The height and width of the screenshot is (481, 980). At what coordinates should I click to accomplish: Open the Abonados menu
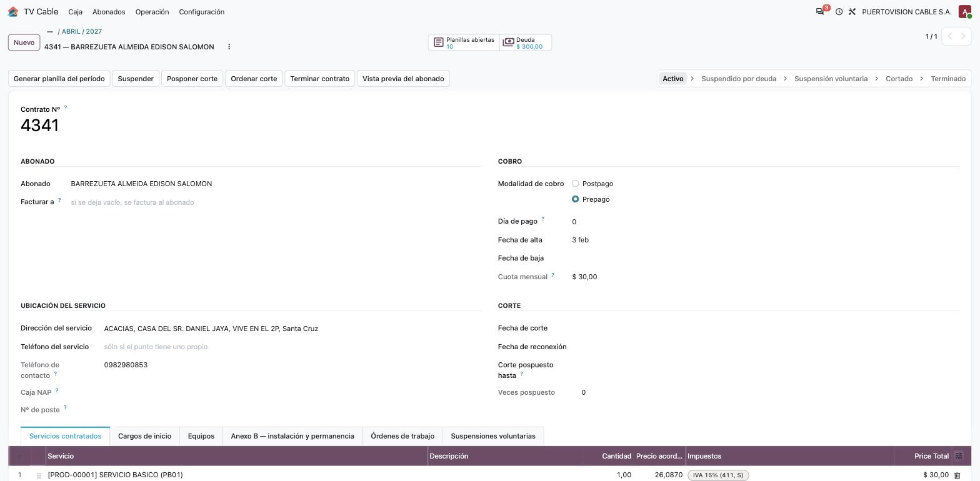point(109,12)
